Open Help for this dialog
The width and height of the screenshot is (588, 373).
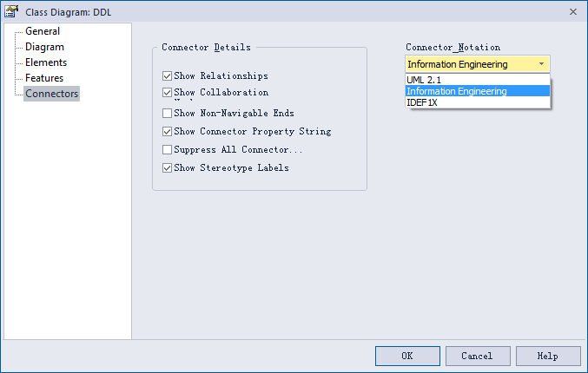[x=548, y=356]
